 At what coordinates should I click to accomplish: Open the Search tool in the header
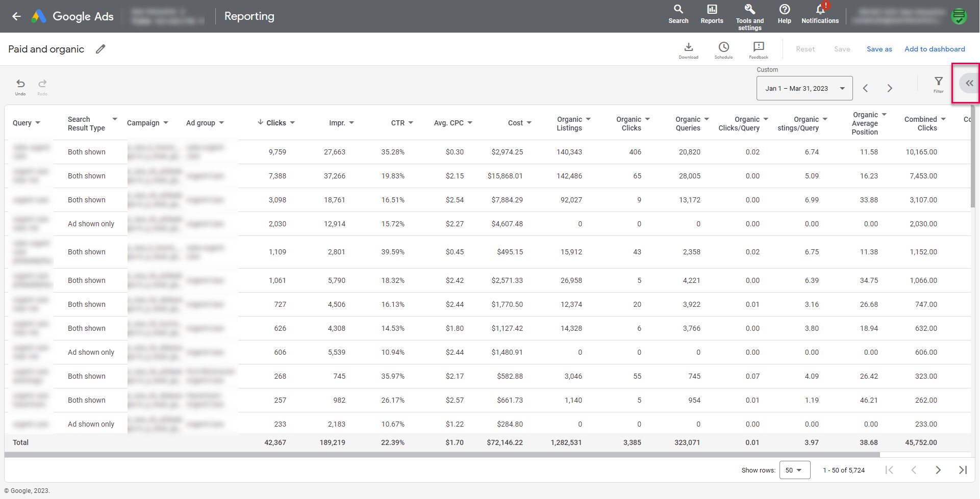[678, 14]
